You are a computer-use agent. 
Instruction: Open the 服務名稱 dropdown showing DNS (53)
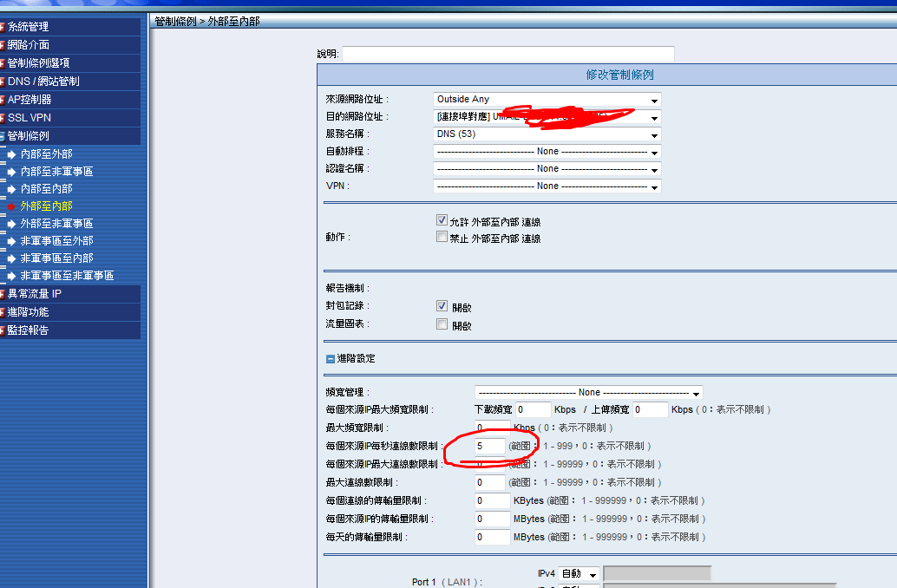click(x=547, y=134)
